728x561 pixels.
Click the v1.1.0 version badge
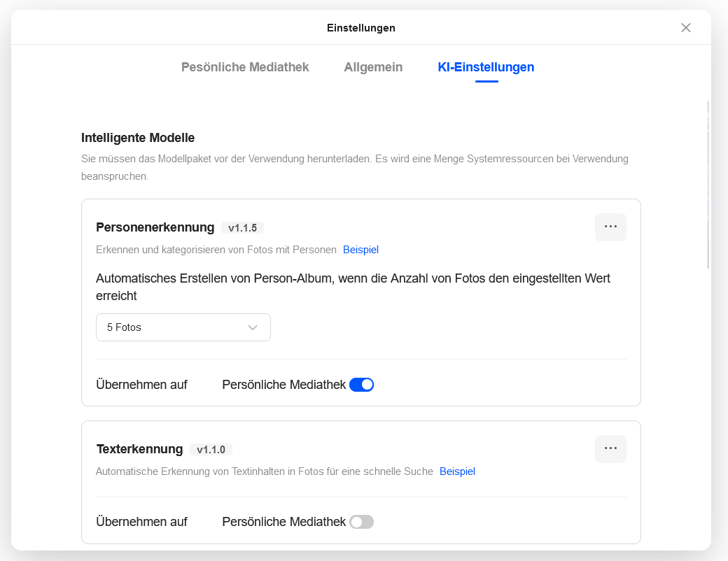tap(211, 450)
